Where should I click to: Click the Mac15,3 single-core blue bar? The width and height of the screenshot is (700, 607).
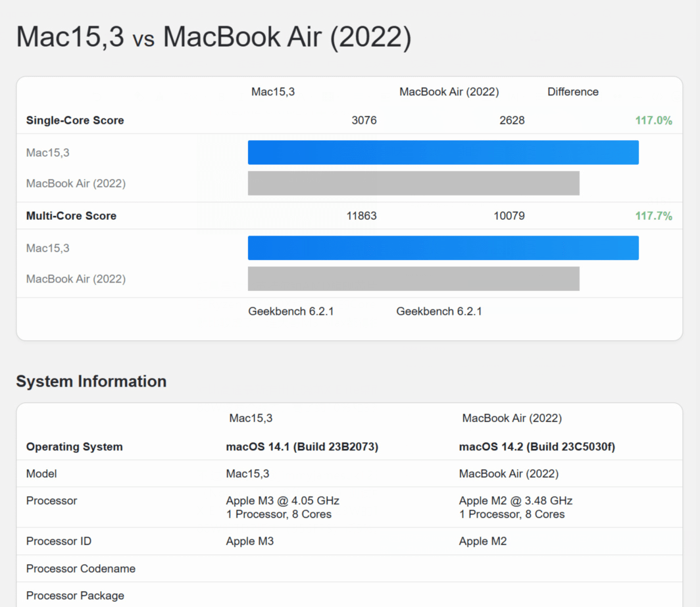click(x=443, y=152)
